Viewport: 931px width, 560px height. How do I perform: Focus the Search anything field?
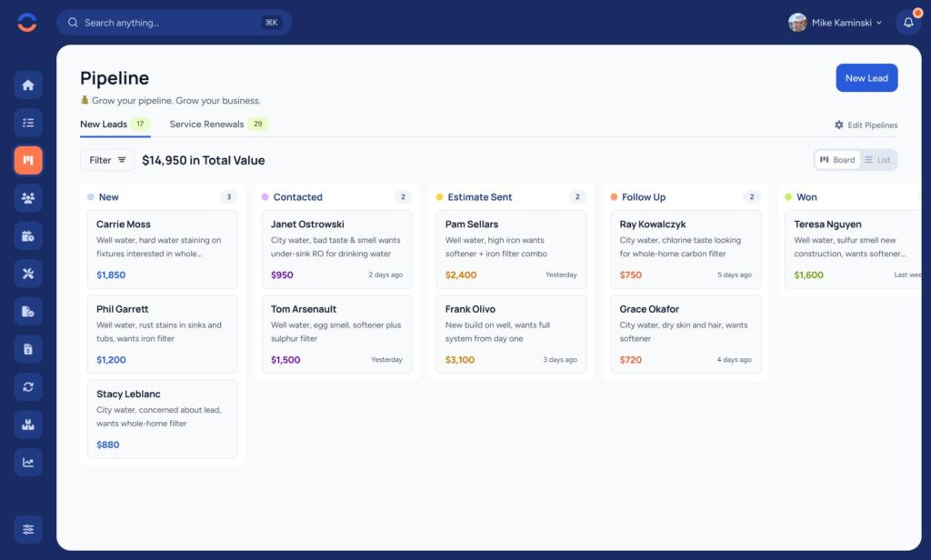[x=174, y=23]
